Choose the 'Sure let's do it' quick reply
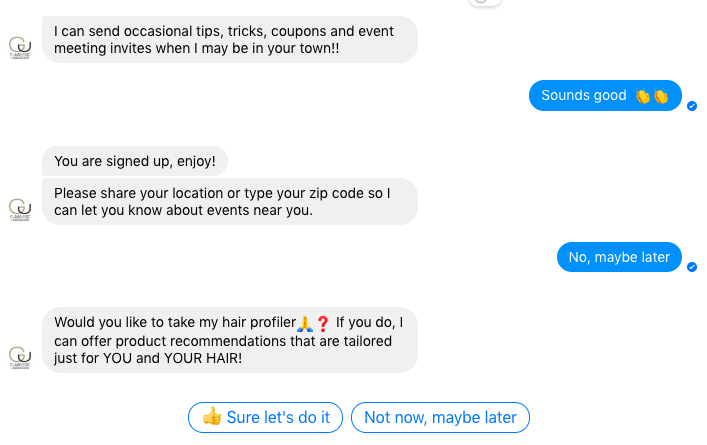Image resolution: width=707 pixels, height=445 pixels. (x=266, y=417)
